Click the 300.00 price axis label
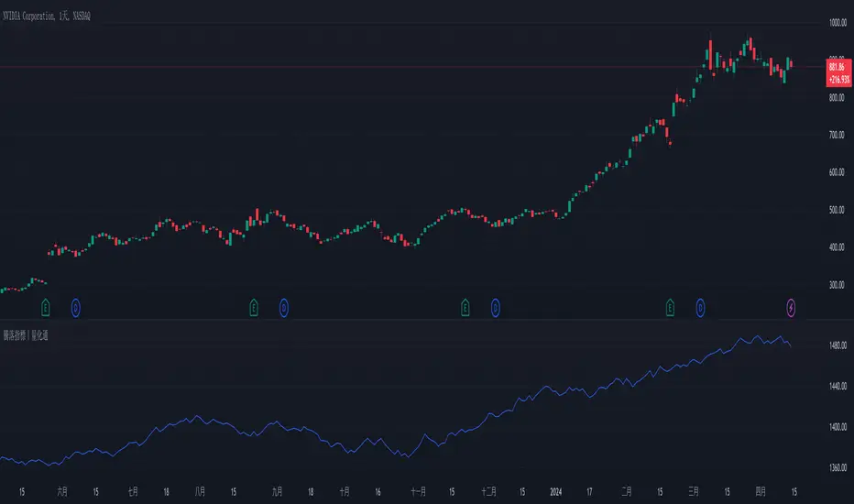The width and height of the screenshot is (854, 504). [837, 285]
